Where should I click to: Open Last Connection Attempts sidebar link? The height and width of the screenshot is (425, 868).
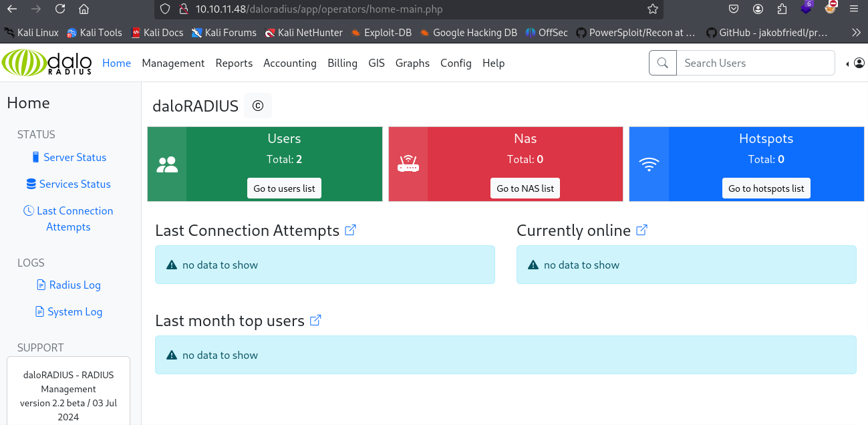click(x=68, y=219)
